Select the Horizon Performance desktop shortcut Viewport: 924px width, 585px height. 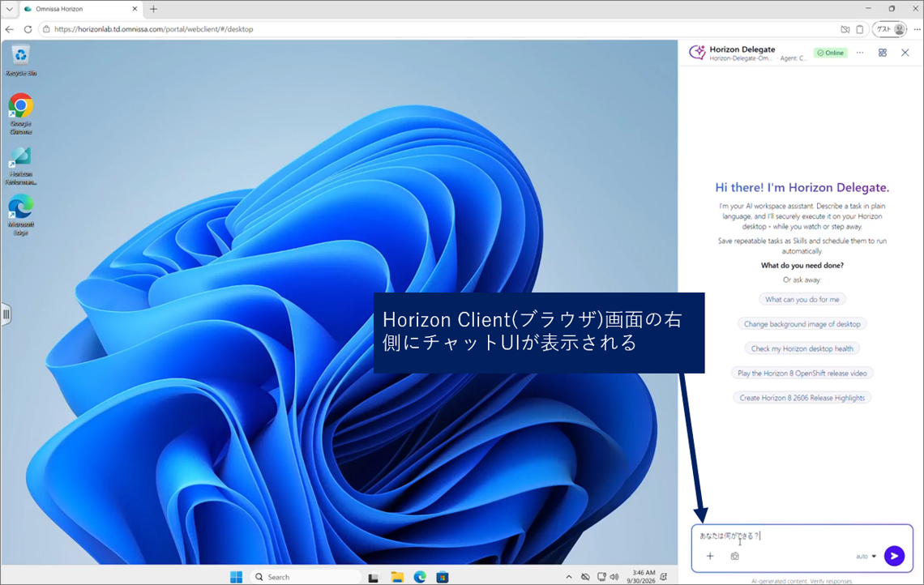20,165
